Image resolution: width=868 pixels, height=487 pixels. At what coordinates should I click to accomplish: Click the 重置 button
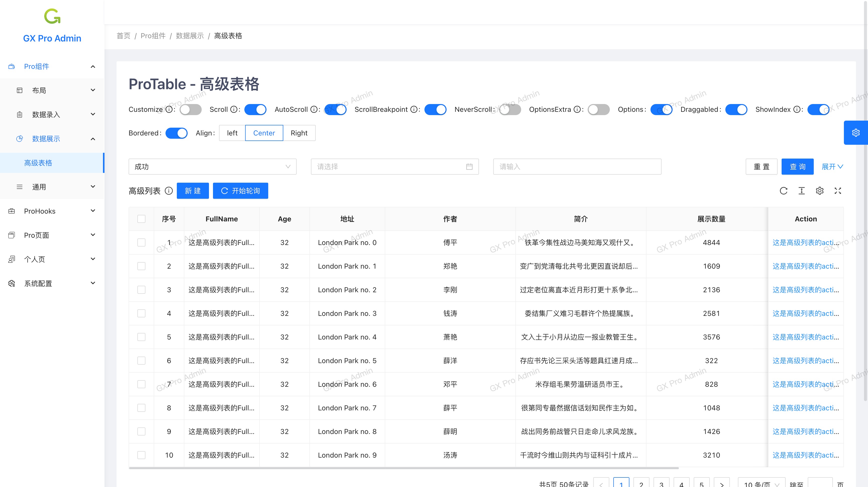pyautogui.click(x=762, y=167)
